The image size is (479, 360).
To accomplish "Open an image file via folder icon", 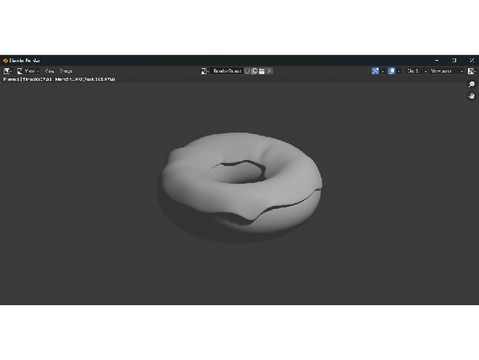I will pyautogui.click(x=262, y=71).
